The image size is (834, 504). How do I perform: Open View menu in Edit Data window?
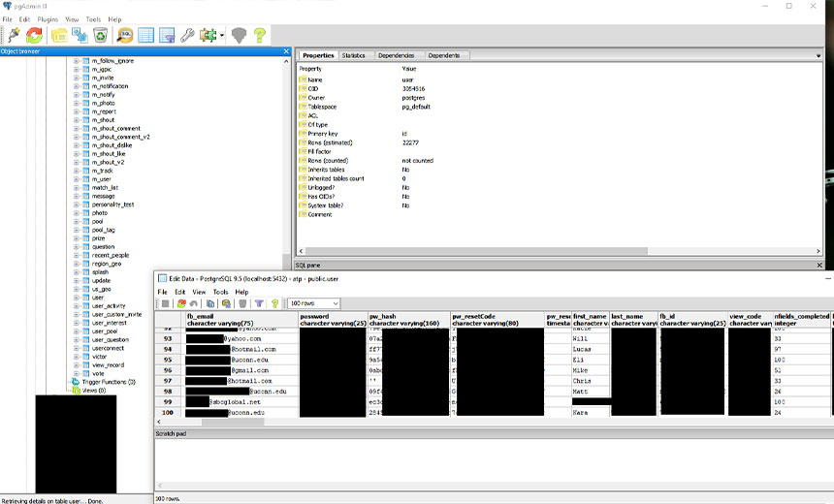pyautogui.click(x=199, y=292)
